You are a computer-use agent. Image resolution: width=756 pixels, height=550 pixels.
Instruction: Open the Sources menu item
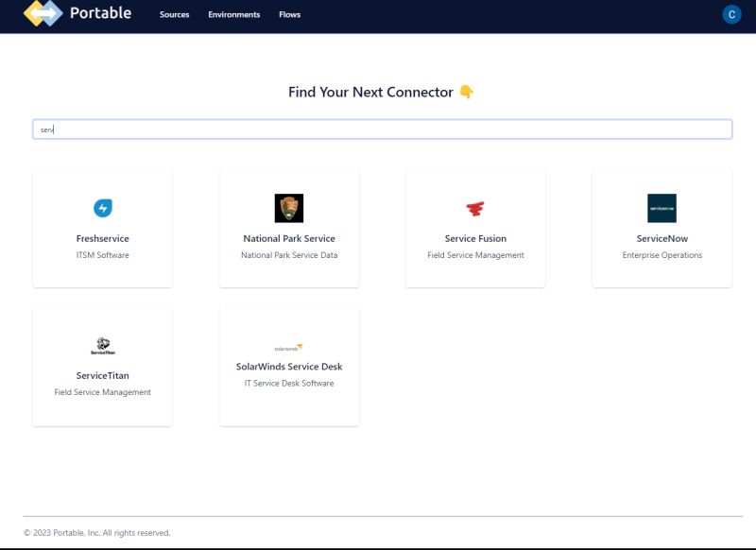coord(175,15)
